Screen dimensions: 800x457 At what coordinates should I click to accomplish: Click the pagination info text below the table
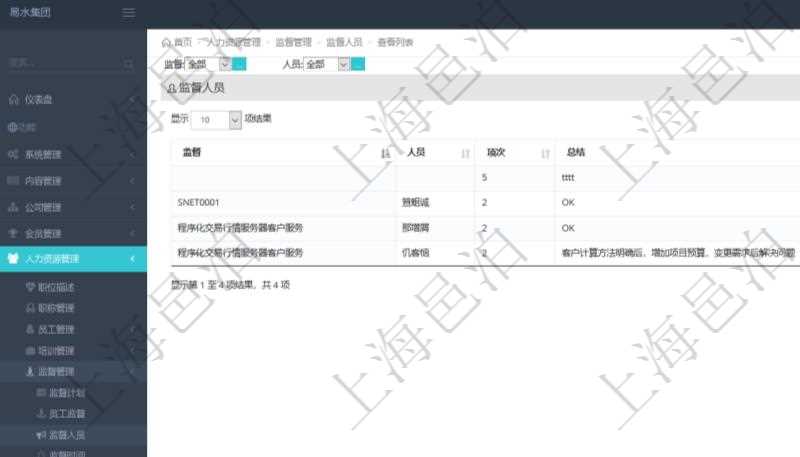[231, 285]
